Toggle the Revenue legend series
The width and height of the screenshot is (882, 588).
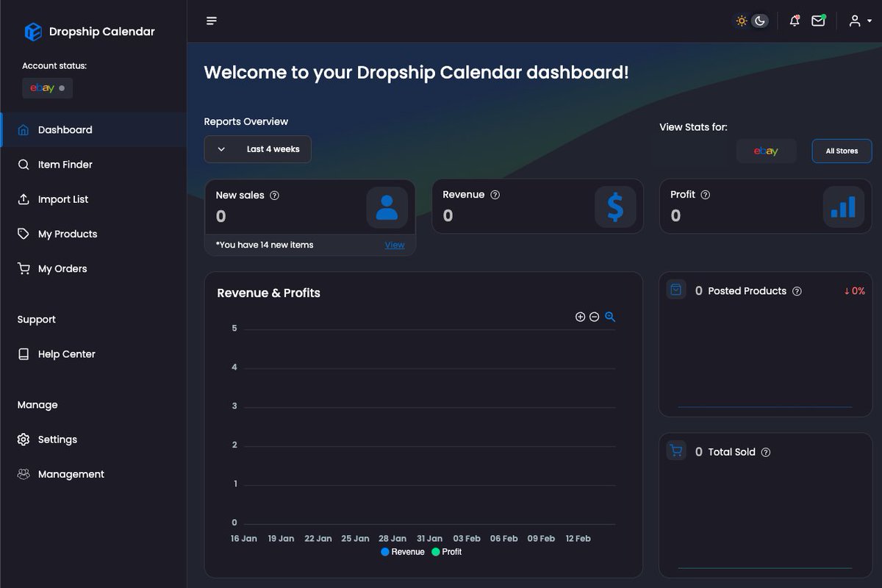pos(403,552)
